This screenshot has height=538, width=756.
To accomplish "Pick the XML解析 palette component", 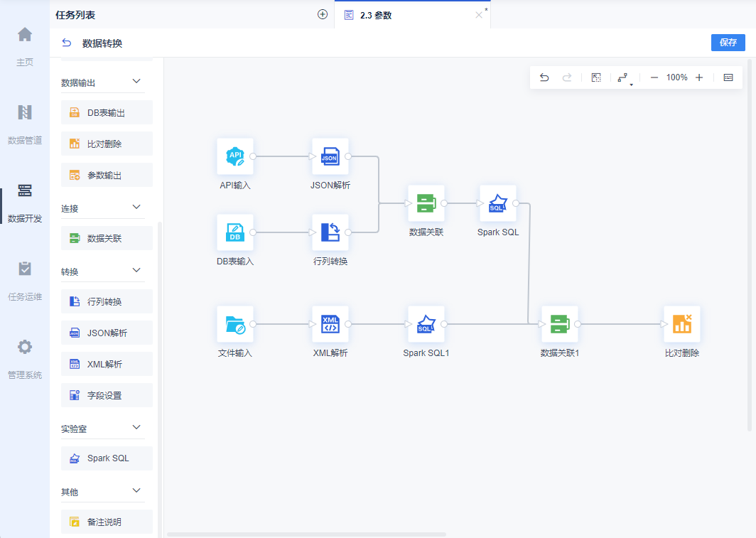I will tap(107, 364).
